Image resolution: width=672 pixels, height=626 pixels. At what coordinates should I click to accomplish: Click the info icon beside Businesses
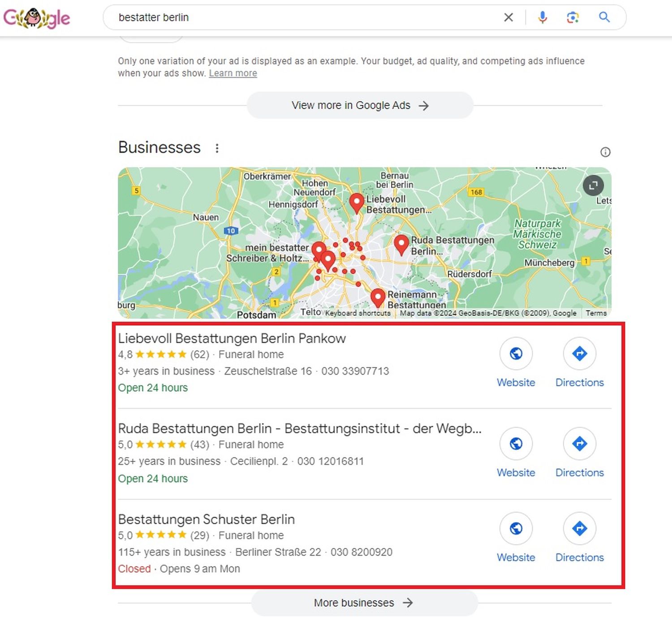pos(605,152)
